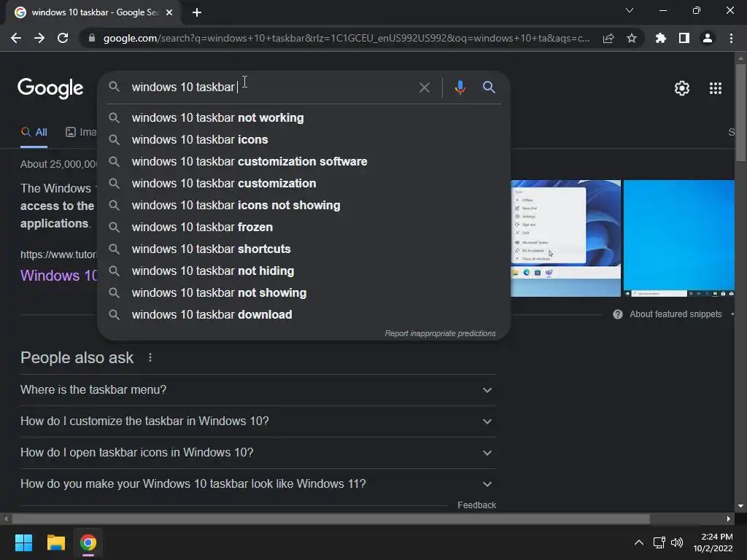Select suggestion 'windows 10 taskbar customization'
The height and width of the screenshot is (560, 747).
pyautogui.click(x=303, y=183)
